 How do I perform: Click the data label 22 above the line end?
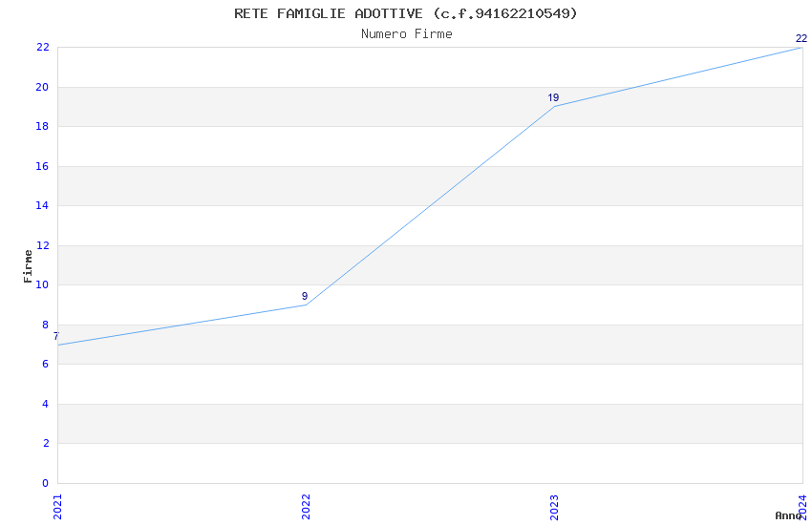[x=801, y=39]
